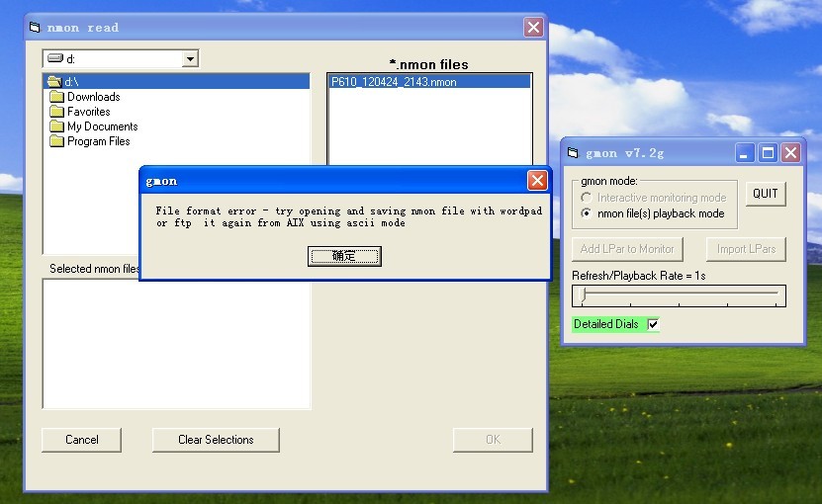Toggle the Detailed Dials checkbox
The image size is (822, 504).
(x=653, y=324)
